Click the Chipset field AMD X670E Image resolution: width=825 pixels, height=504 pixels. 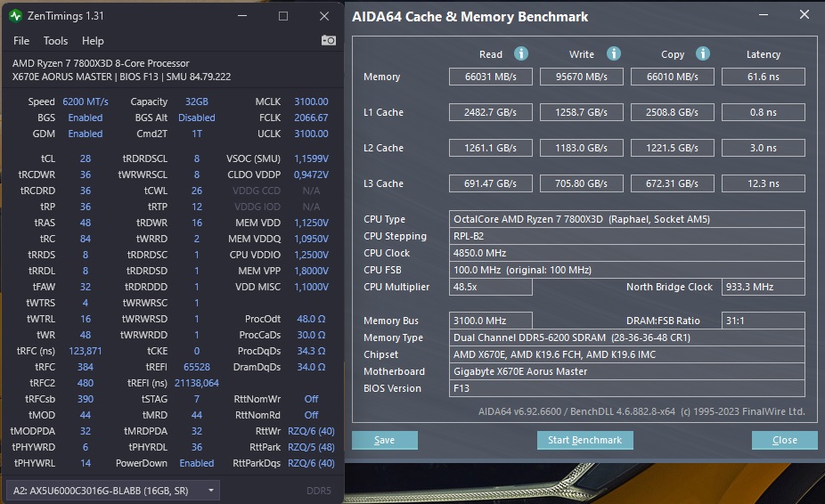(626, 354)
